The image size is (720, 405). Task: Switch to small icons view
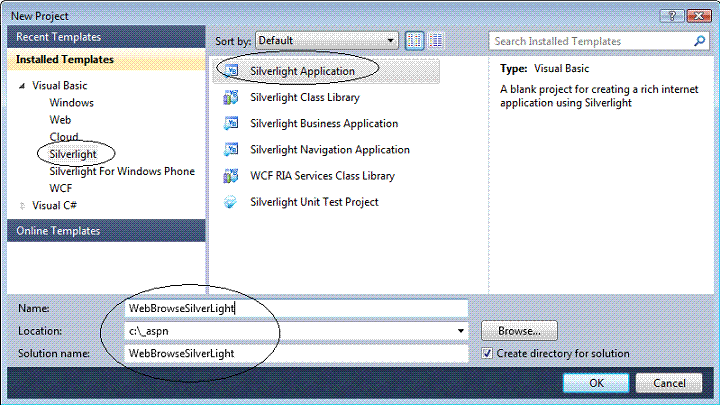click(x=414, y=40)
